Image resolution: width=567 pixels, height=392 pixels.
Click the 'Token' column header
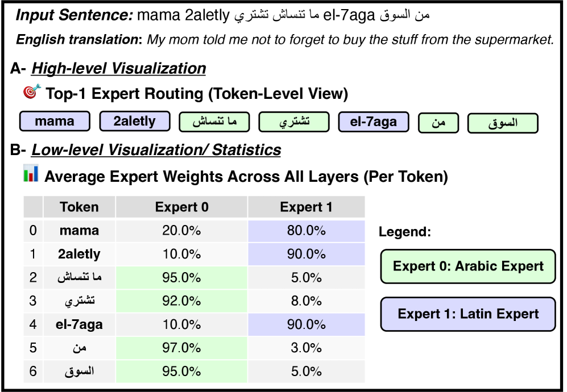coord(79,207)
